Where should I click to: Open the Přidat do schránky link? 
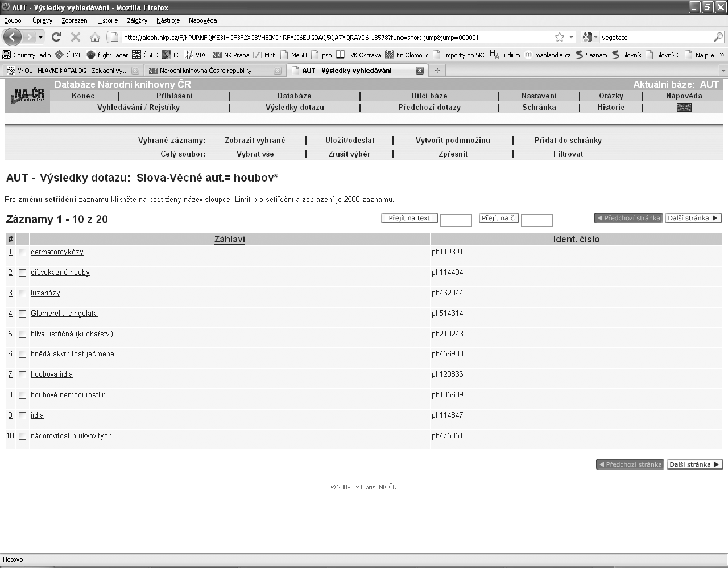click(x=568, y=140)
